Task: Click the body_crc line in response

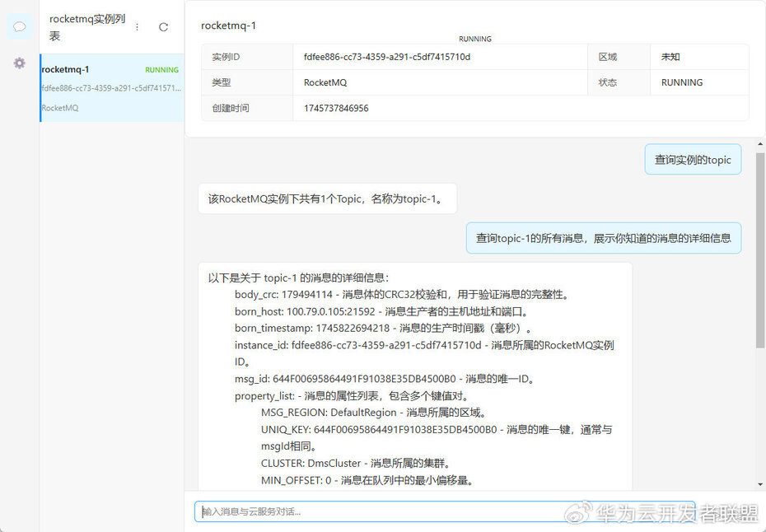Action: 402,295
